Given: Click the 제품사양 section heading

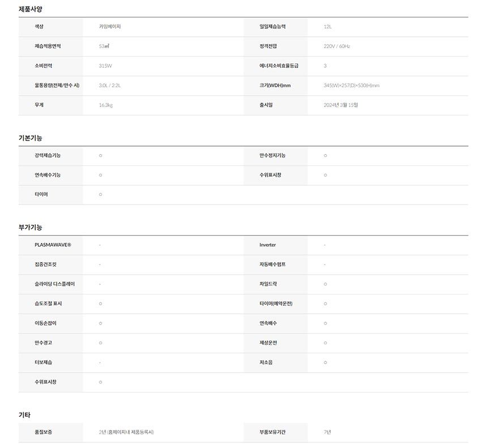Looking at the screenshot, I should click(31, 9).
